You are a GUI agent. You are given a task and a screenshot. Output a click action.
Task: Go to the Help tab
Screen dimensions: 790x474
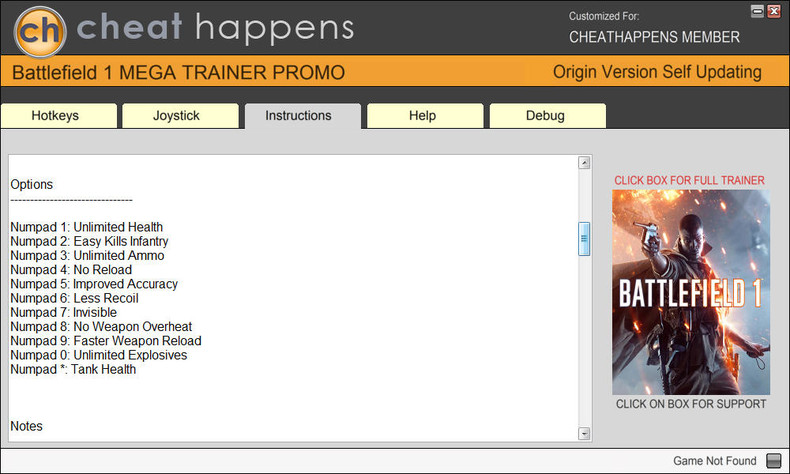pyautogui.click(x=422, y=116)
